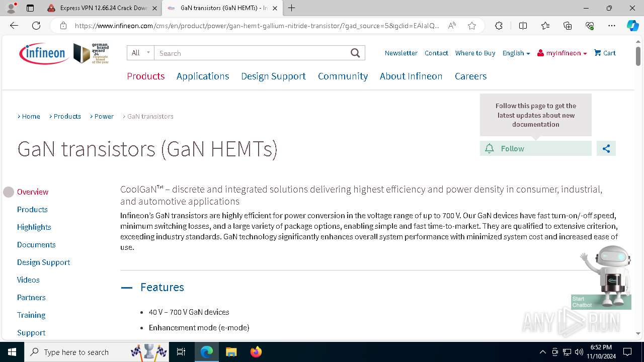
Task: Open the Applications menu
Action: tap(203, 76)
